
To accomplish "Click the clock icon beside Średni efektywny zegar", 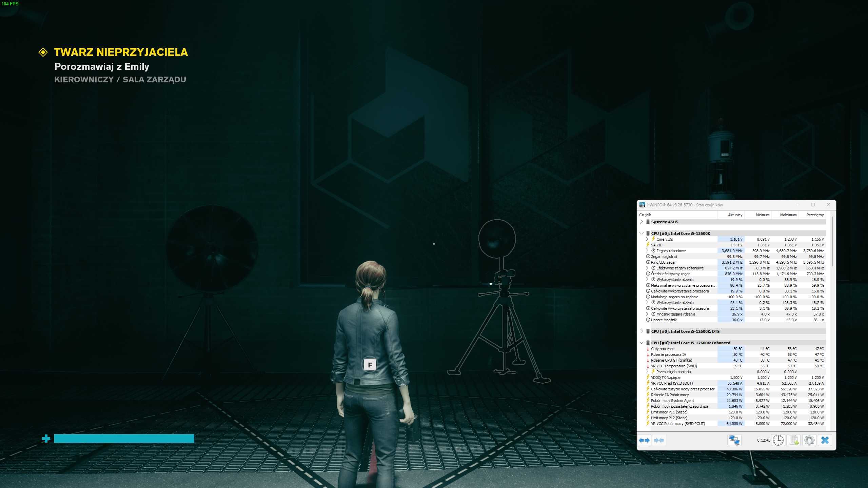I will tap(648, 274).
